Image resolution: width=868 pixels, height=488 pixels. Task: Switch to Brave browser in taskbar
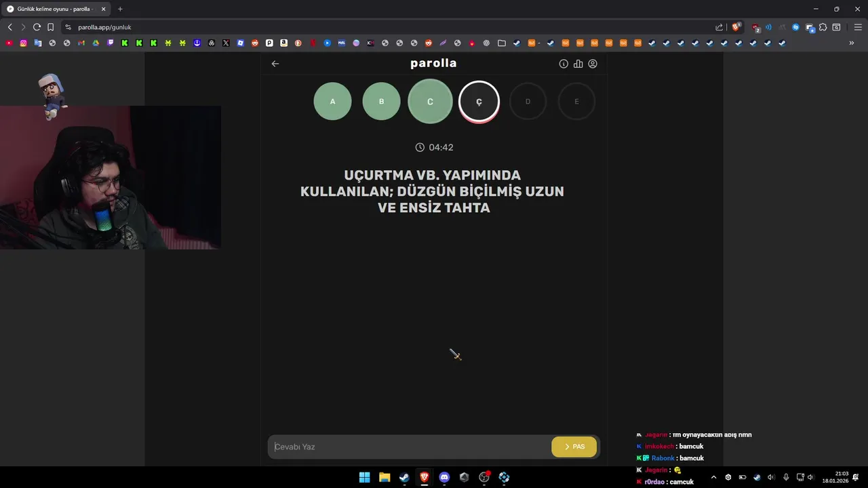click(425, 477)
